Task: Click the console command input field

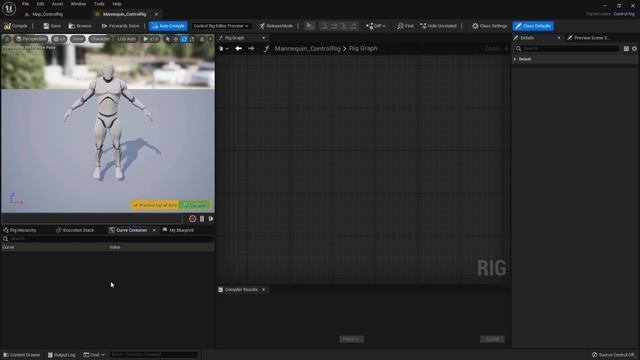Action: [x=153, y=355]
